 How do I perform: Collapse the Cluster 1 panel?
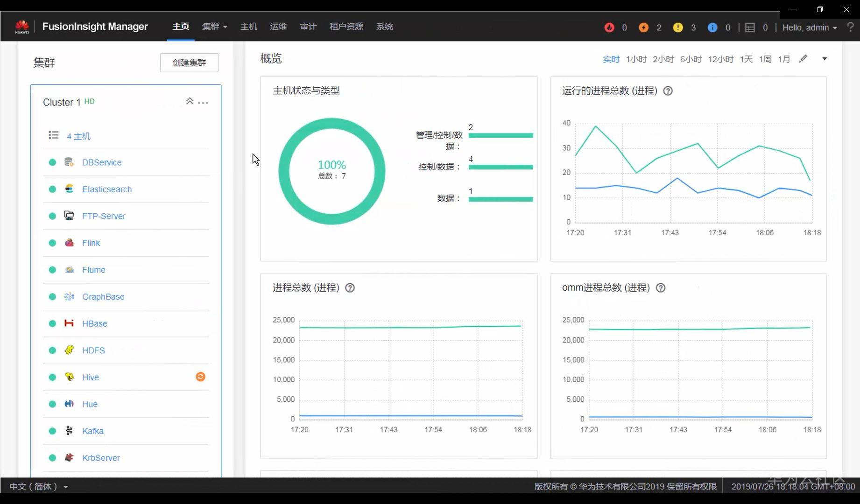pyautogui.click(x=190, y=101)
